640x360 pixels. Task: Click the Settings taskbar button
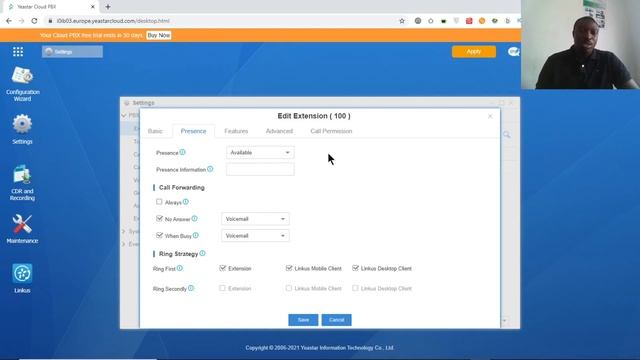tap(72, 52)
